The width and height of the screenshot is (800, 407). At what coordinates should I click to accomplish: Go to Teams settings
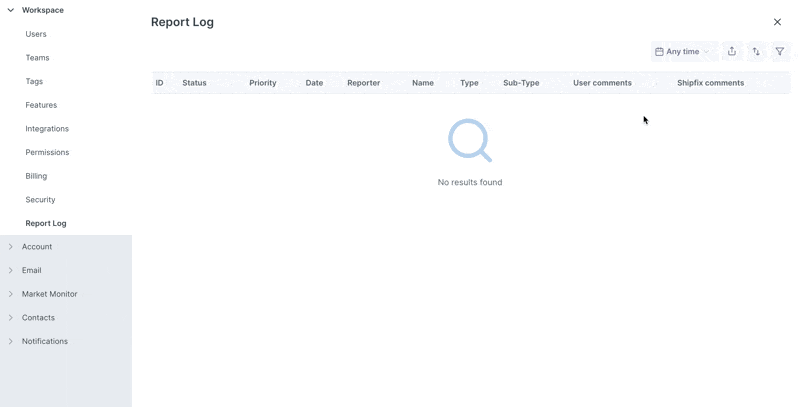pos(37,58)
